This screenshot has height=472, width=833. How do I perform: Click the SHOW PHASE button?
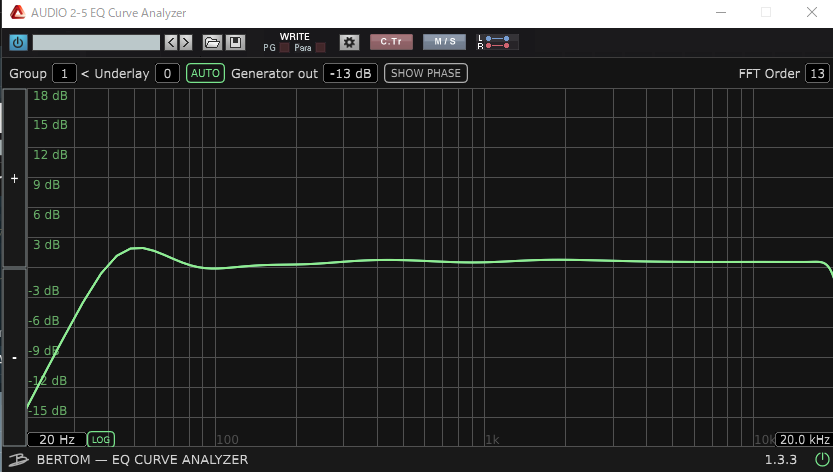click(426, 73)
